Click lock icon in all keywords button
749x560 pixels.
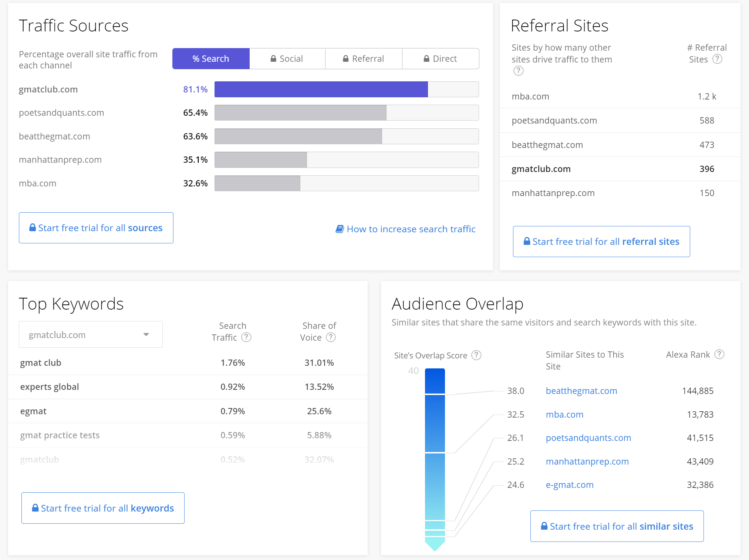35,508
